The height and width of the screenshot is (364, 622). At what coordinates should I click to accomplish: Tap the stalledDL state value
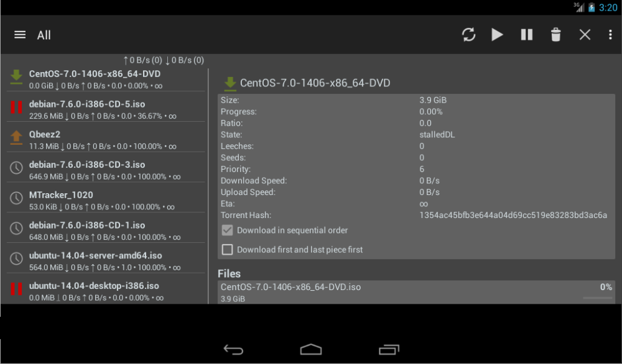(437, 135)
